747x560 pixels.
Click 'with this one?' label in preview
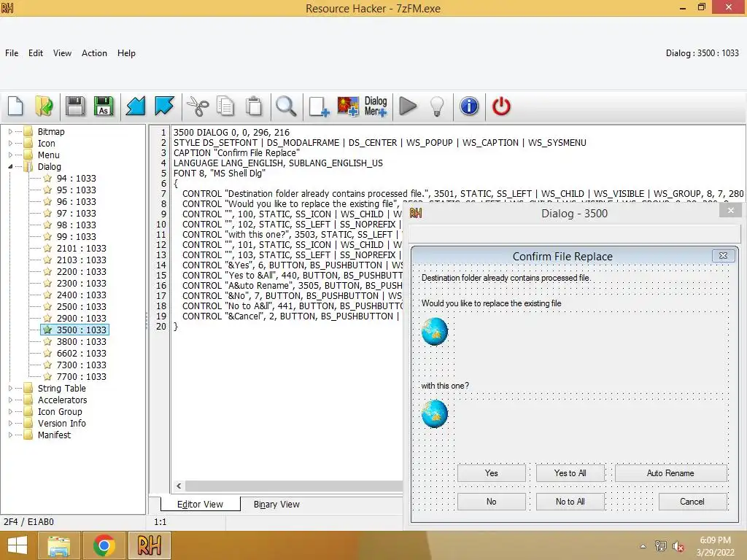445,386
